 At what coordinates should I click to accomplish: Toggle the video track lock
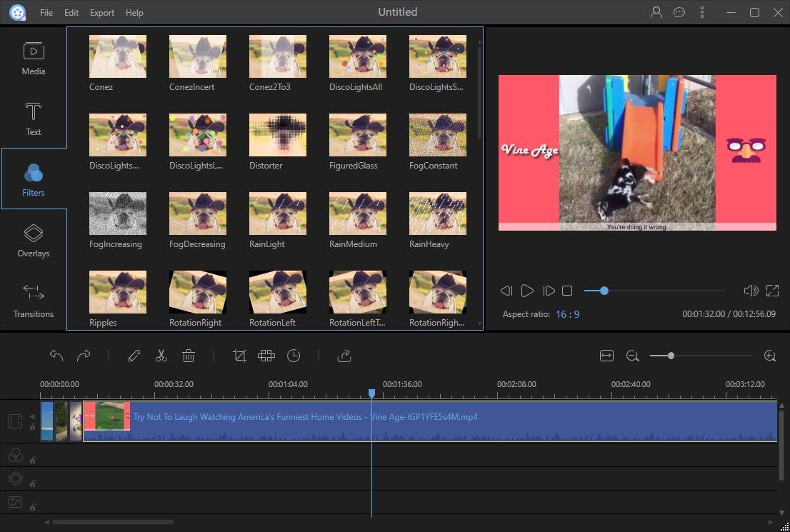pyautogui.click(x=33, y=427)
